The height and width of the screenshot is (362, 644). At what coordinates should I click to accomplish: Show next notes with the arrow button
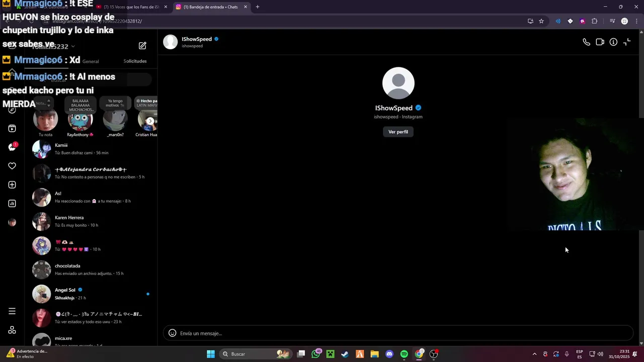pos(150,121)
